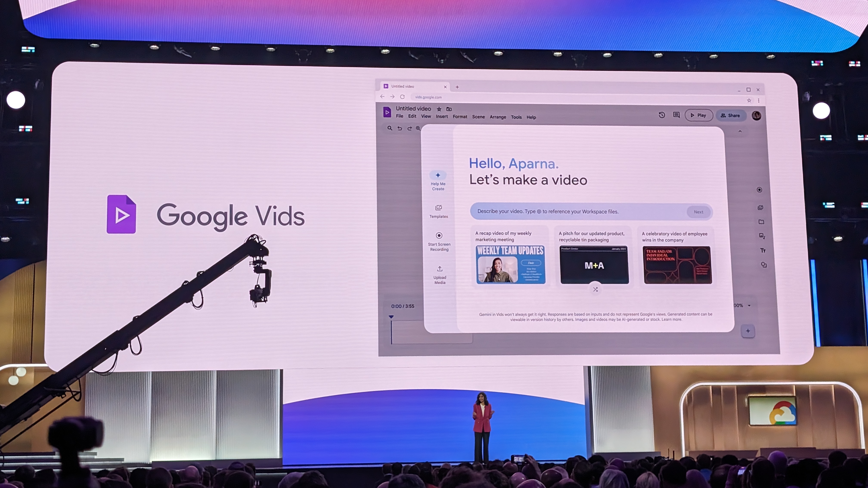Select the Untitled video browser tab
The height and width of the screenshot is (488, 868).
coord(415,86)
